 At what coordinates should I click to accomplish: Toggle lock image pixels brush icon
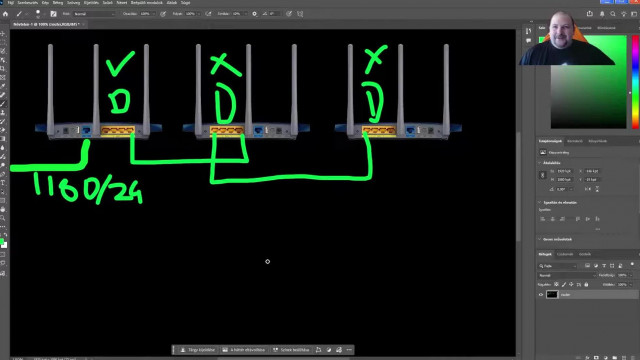[x=564, y=284]
